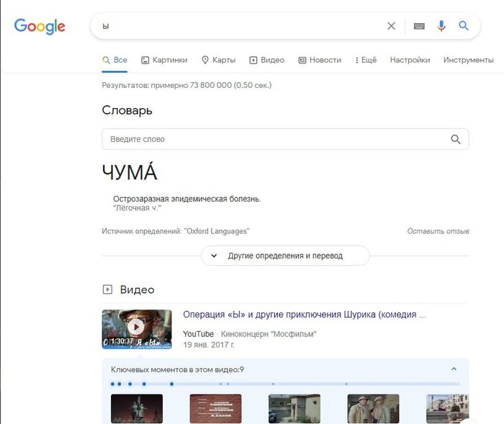504x424 pixels.
Task: Switch to the Картинки tab
Action: tap(164, 60)
